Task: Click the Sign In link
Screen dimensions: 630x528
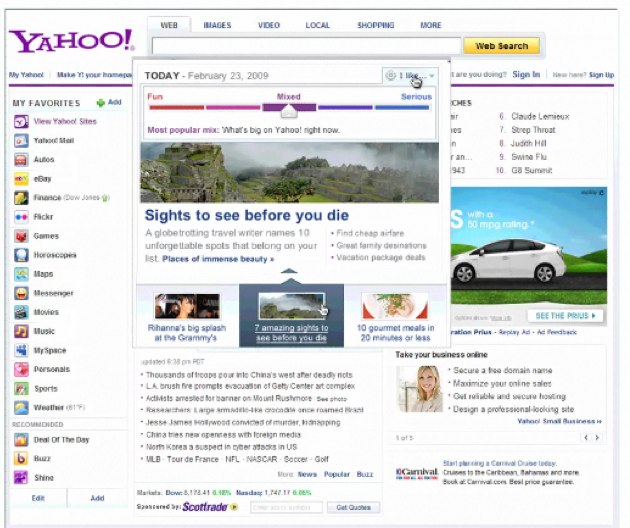Action: 526,74
